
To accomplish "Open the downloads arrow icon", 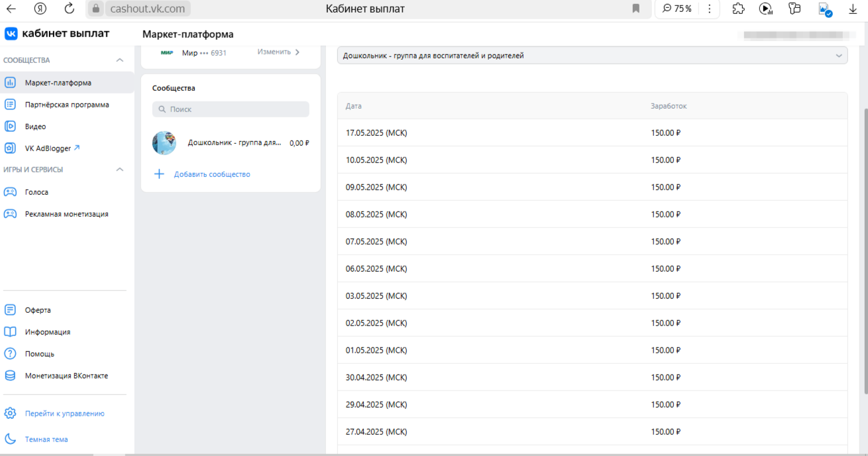I will click(853, 9).
